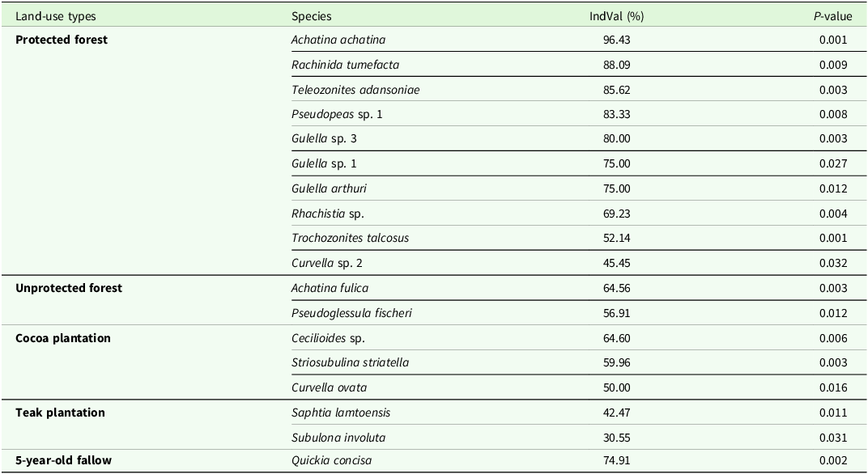
Task: Click the Land-use types column header
Action: (55, 16)
